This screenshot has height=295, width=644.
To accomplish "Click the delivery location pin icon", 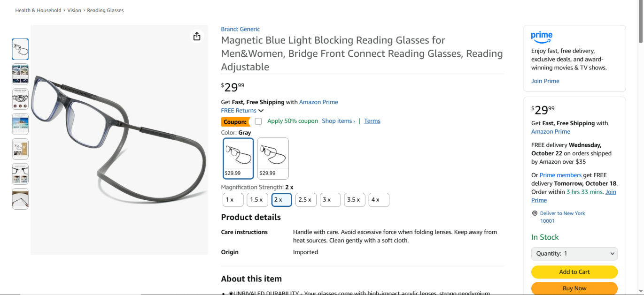I will click(x=535, y=213).
